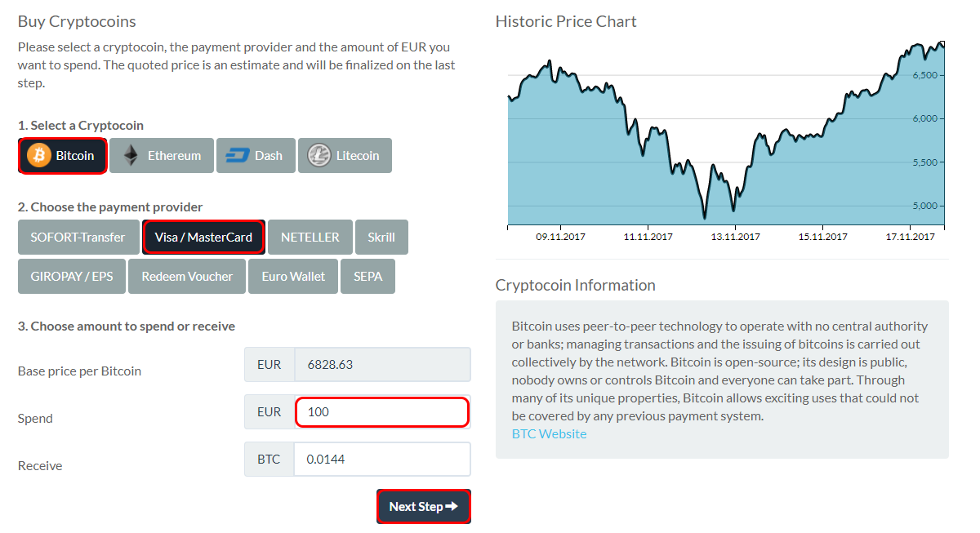
Task: Click the Dash logo icon
Action: (237, 155)
